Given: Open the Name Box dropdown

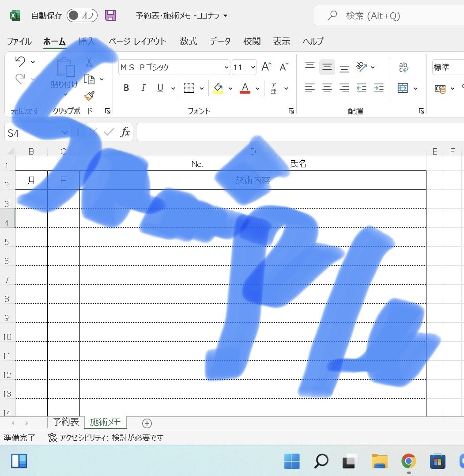Looking at the screenshot, I should (x=64, y=132).
